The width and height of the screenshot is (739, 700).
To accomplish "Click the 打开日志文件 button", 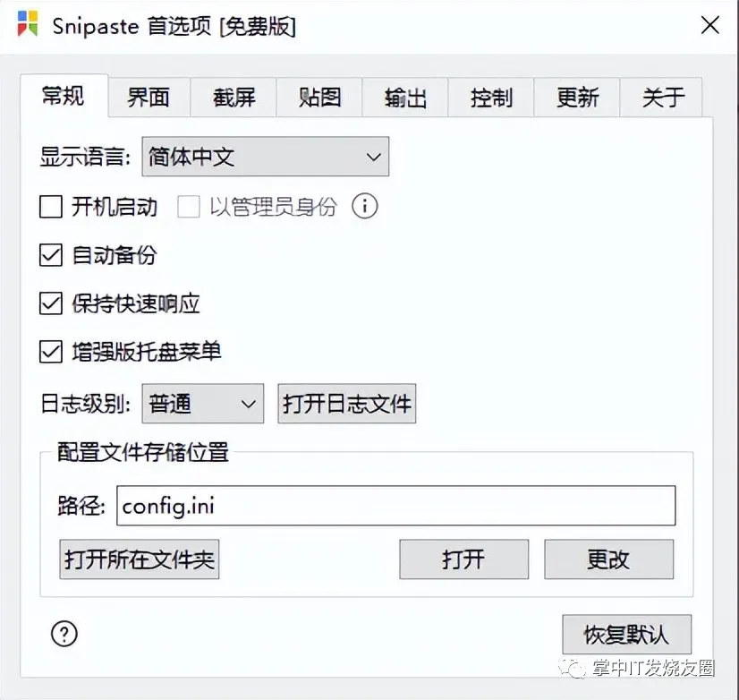I will [x=347, y=404].
